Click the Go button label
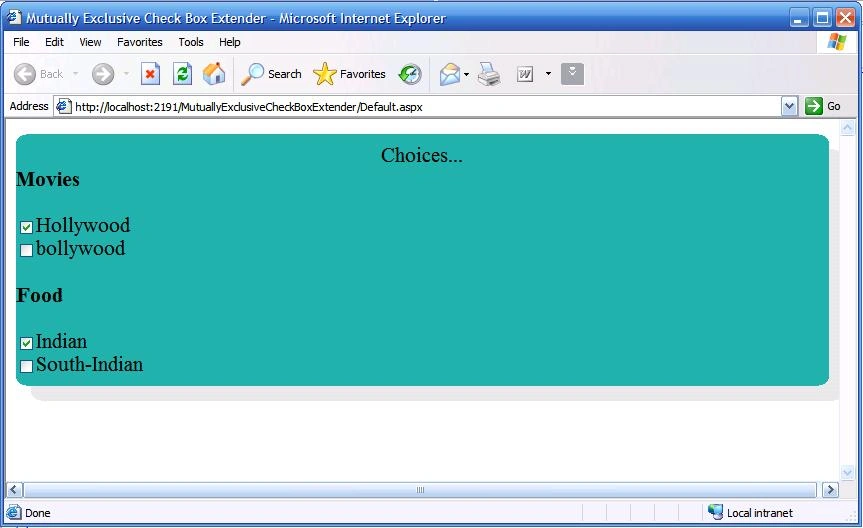Viewport: 863px width, 528px height. coord(834,106)
